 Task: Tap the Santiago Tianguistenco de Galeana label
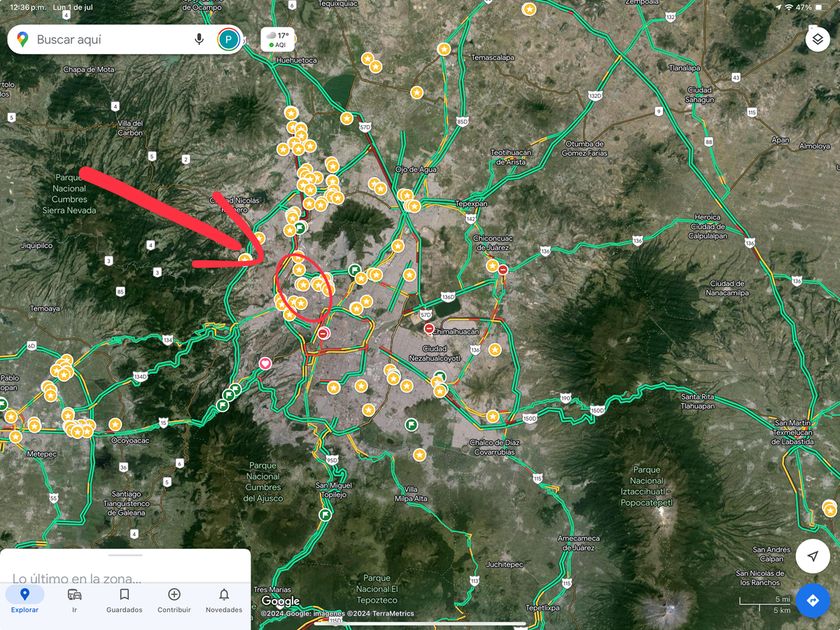point(126,503)
